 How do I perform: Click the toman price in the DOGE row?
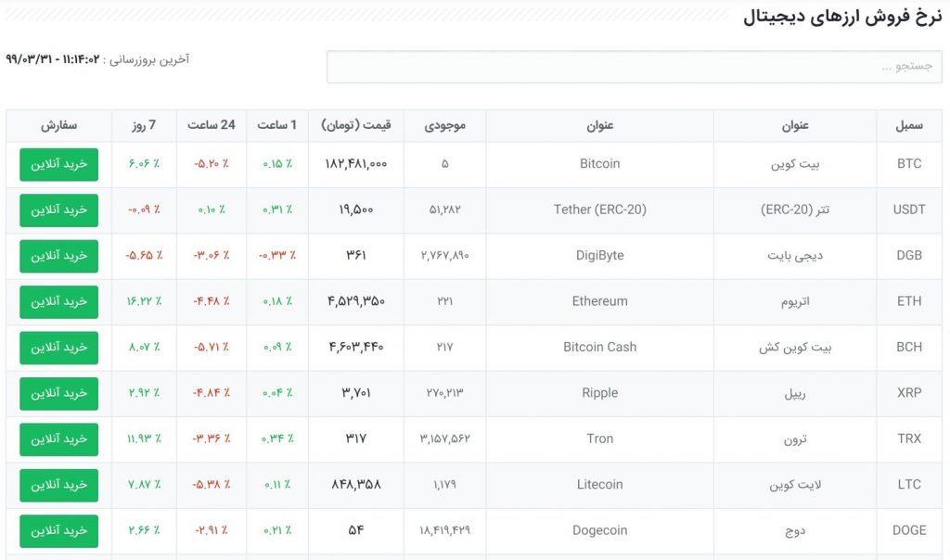[356, 530]
